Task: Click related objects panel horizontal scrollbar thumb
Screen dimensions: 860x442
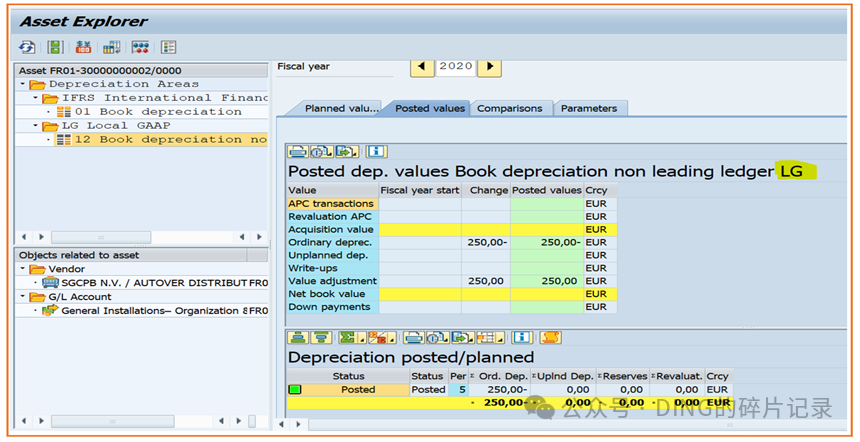Action: point(112,421)
